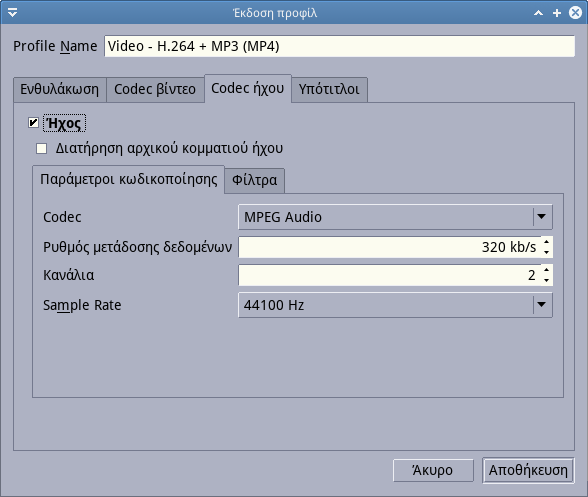Uncheck the Ήχος audio checkbox

tap(33, 123)
